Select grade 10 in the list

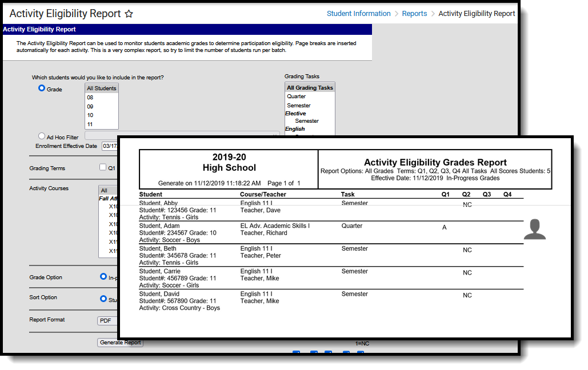point(102,115)
